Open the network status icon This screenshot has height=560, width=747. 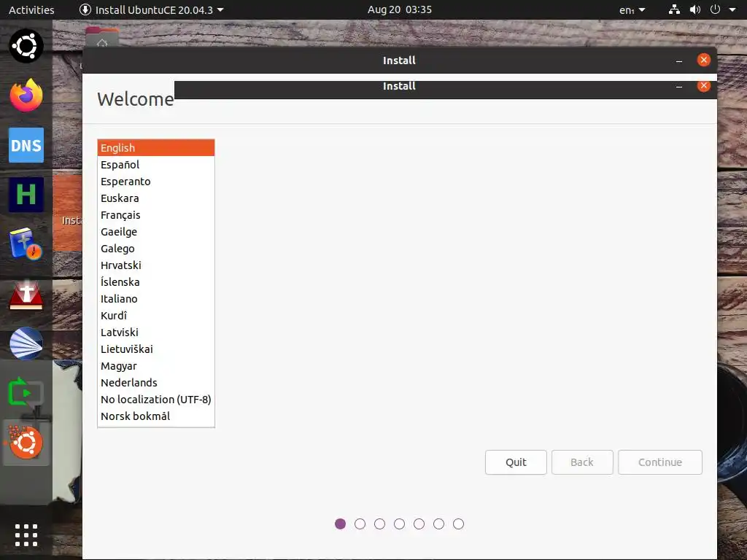pyautogui.click(x=674, y=9)
